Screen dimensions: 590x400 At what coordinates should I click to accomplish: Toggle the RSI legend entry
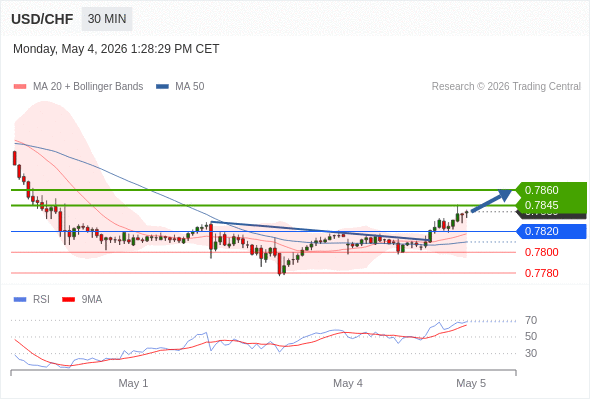(32, 300)
